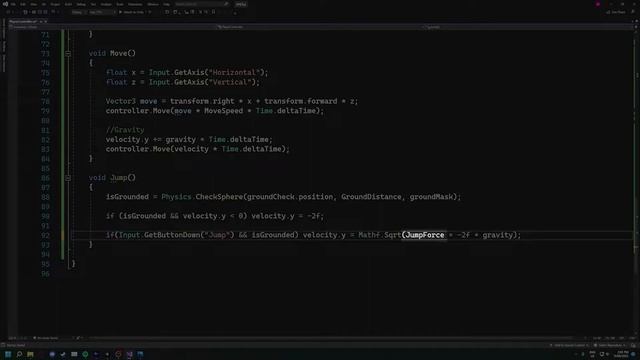
Task: Open the View menu
Action: coord(33,4)
